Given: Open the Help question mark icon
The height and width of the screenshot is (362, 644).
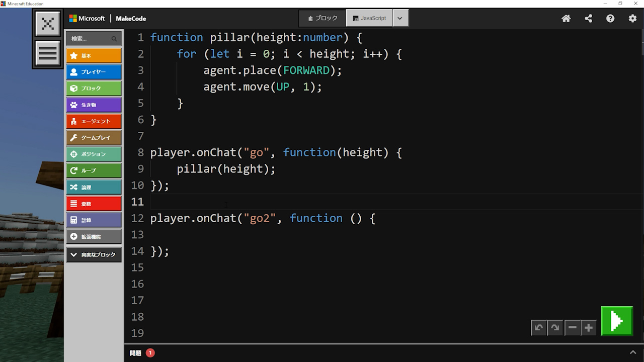Looking at the screenshot, I should (610, 19).
